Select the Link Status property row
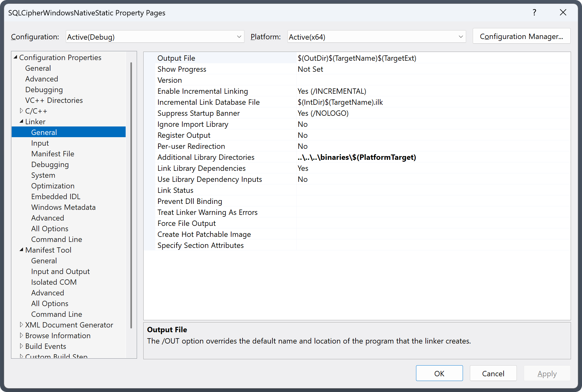582x392 pixels. click(357, 190)
